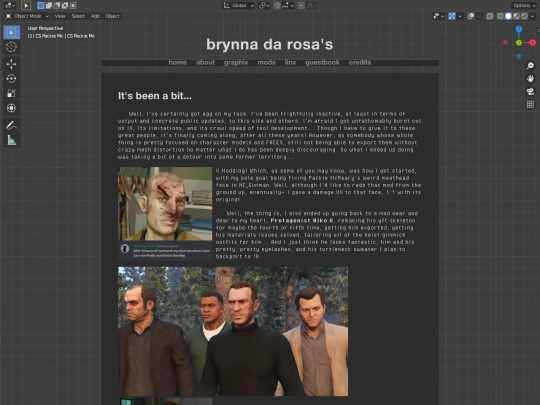Open shading options dropdown arrow

click(532, 16)
